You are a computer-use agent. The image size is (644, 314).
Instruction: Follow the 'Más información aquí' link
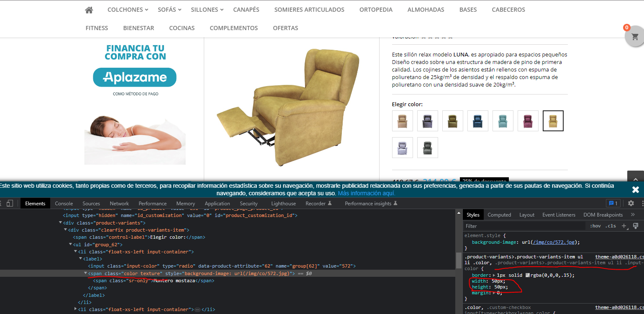367,193
